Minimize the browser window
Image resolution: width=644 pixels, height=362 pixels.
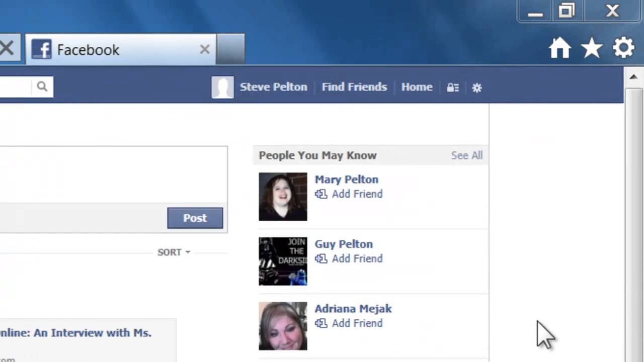click(535, 12)
